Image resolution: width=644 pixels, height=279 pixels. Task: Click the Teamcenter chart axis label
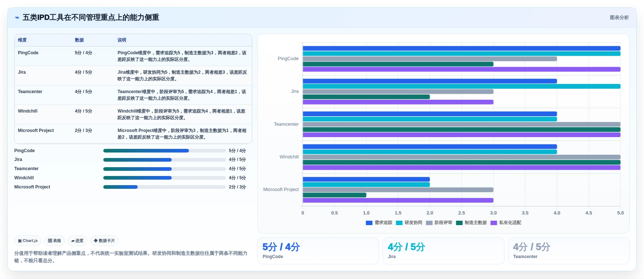tap(286, 124)
